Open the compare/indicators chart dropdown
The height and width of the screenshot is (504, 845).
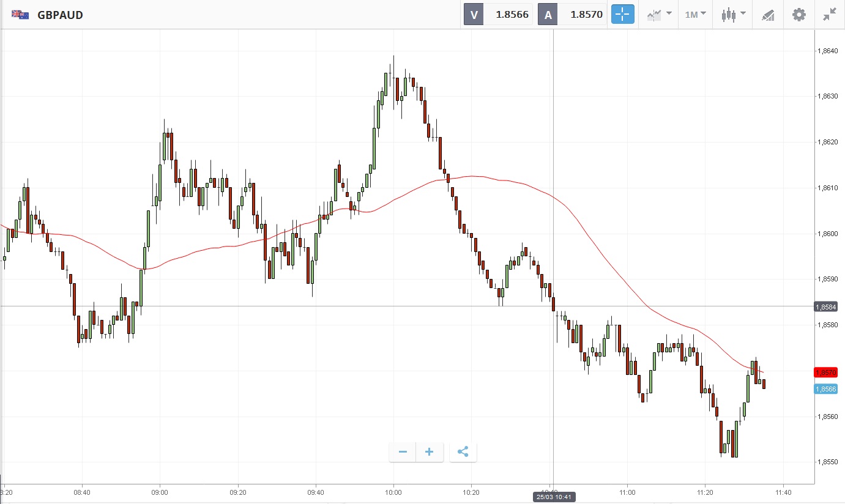[660, 15]
